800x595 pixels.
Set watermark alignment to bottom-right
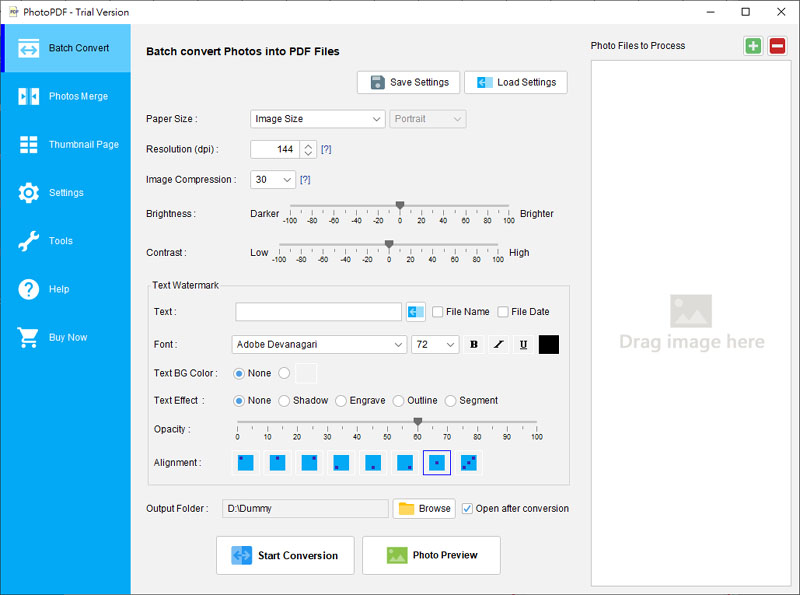pyautogui.click(x=405, y=463)
